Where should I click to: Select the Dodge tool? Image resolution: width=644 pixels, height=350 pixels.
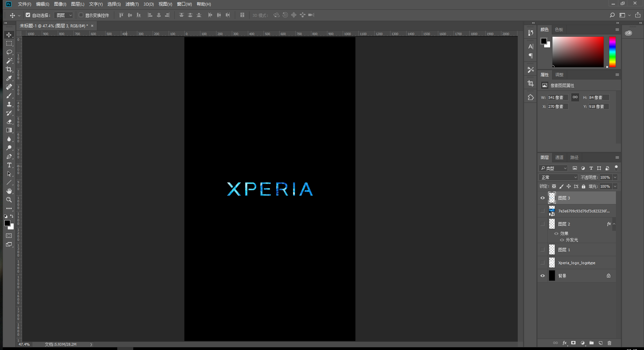tap(9, 148)
